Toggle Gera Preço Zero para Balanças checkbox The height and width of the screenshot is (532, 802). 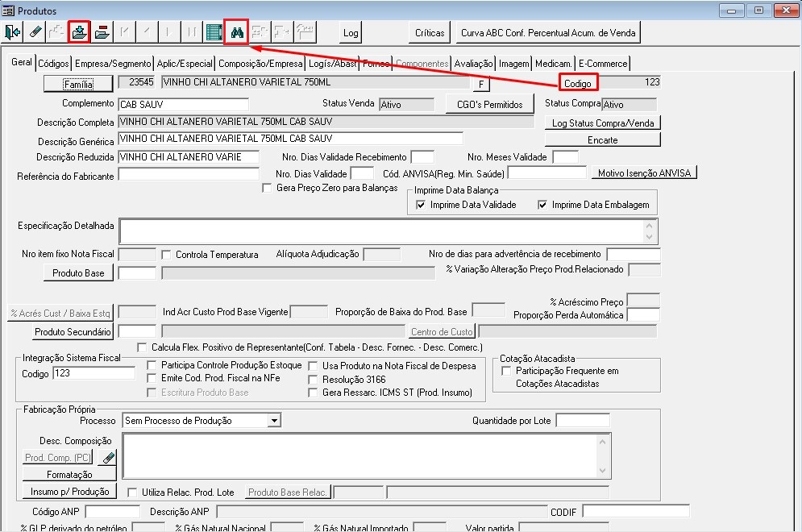point(267,188)
